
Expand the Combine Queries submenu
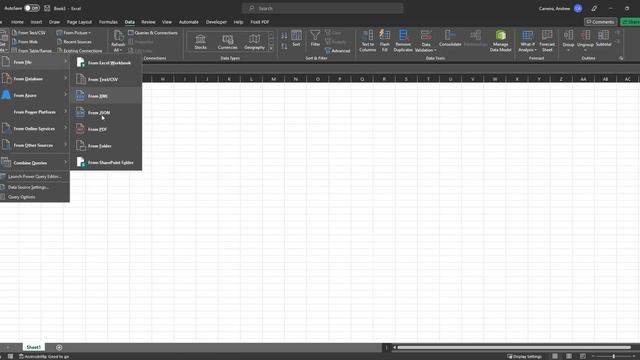(x=35, y=162)
